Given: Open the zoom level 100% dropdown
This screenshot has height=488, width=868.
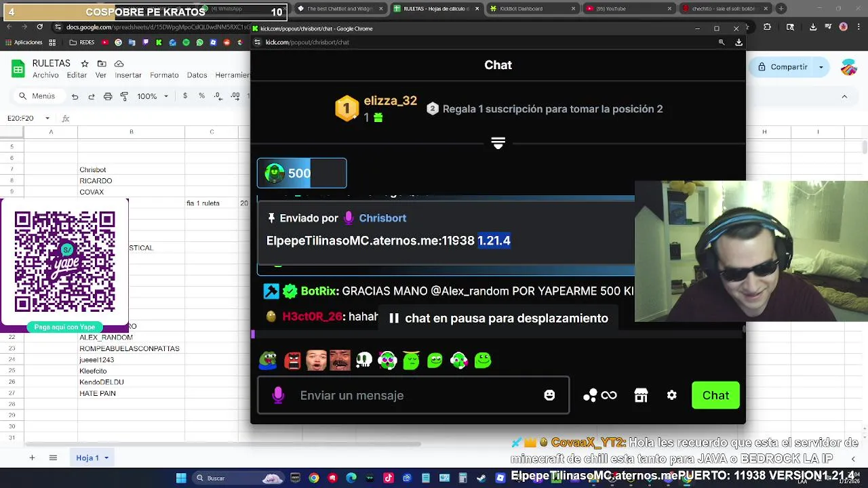Looking at the screenshot, I should click(x=152, y=96).
